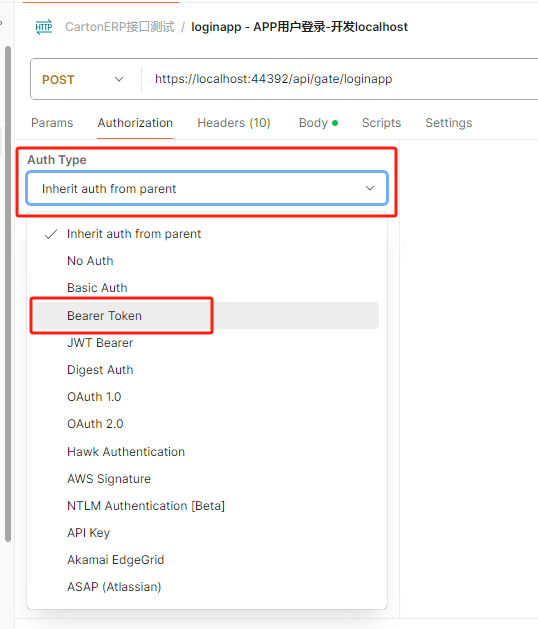
Task: Select JWT Bearer option
Action: (207, 343)
